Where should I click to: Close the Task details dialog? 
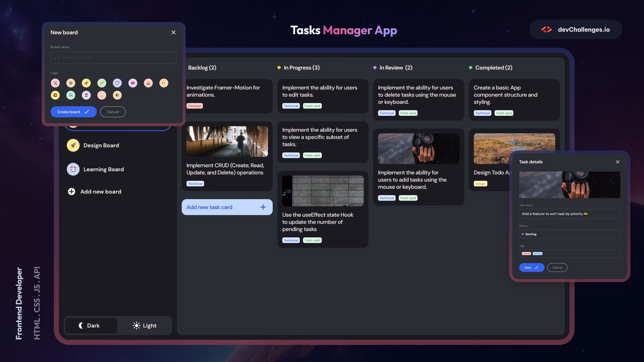[618, 162]
